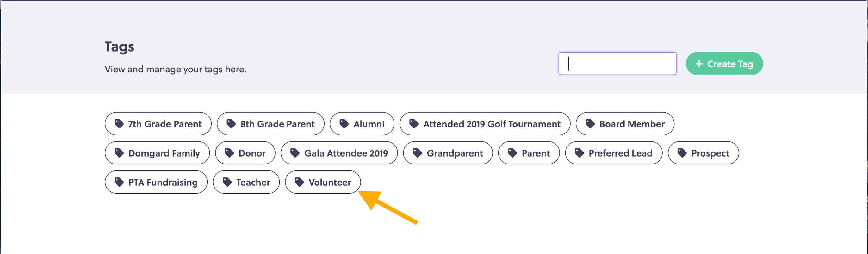Open the Domgard Family tag
Image resolution: width=868 pixels, height=254 pixels.
[157, 153]
